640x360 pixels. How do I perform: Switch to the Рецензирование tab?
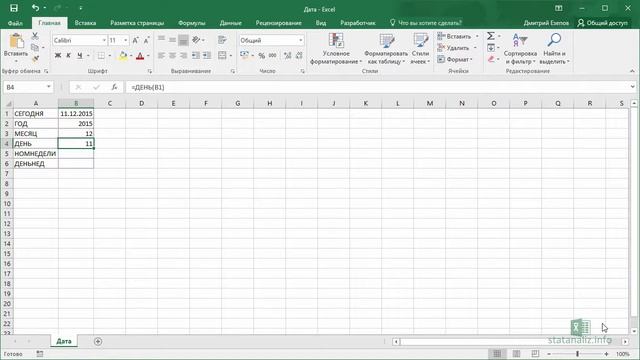278,23
